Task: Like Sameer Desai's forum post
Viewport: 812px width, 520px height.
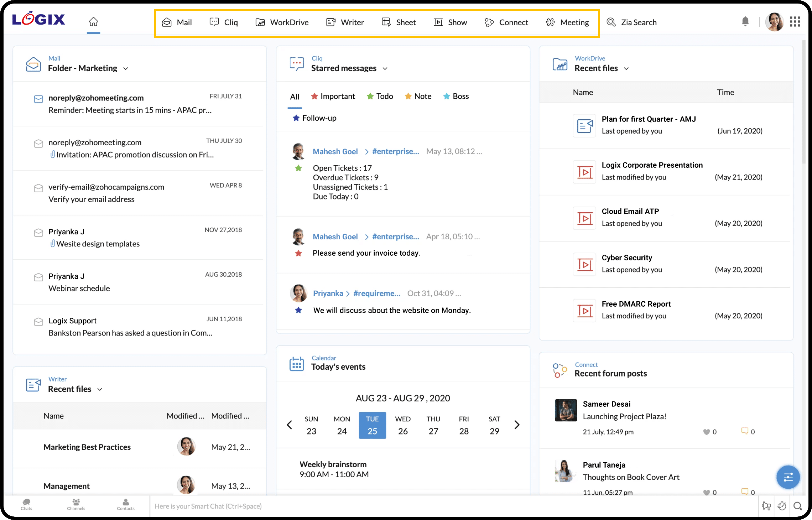Action: tap(707, 432)
